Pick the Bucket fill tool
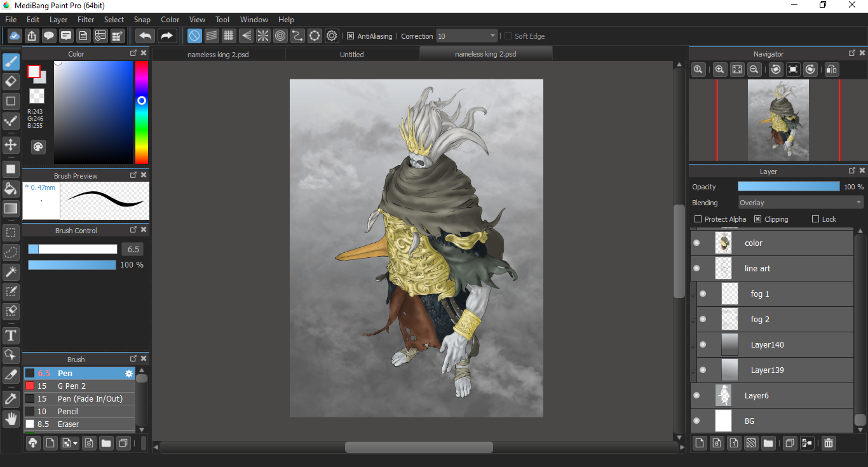Screen dimensions: 868x467 click(x=11, y=188)
